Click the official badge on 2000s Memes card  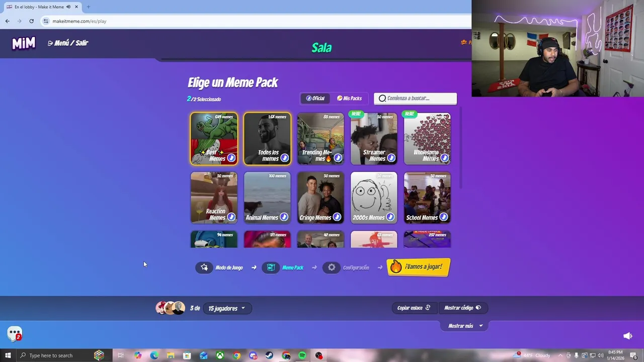click(390, 217)
